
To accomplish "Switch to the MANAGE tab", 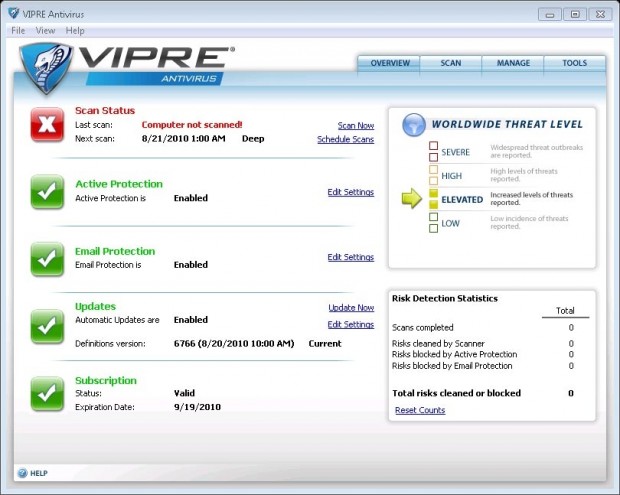I will [513, 63].
